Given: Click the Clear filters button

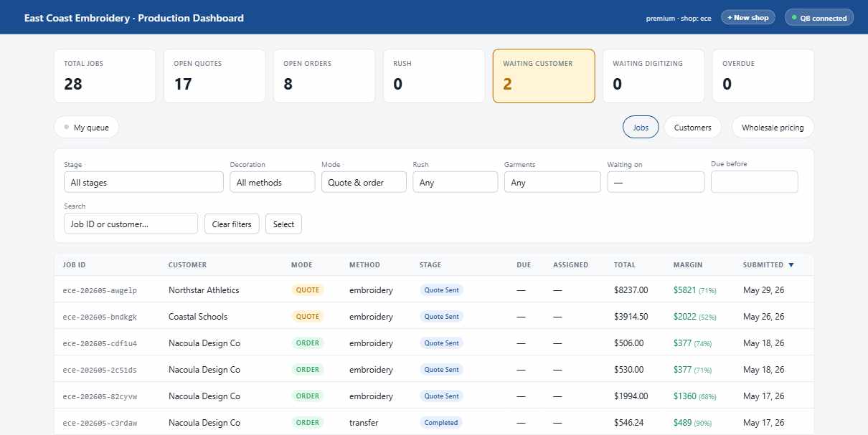Looking at the screenshot, I should coord(232,224).
